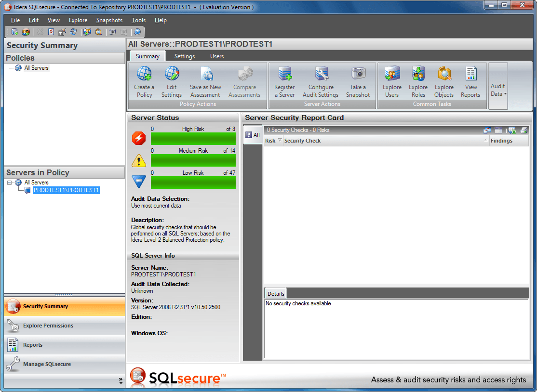
Task: Click the yellow Medium Risk warning icon
Action: point(139,160)
